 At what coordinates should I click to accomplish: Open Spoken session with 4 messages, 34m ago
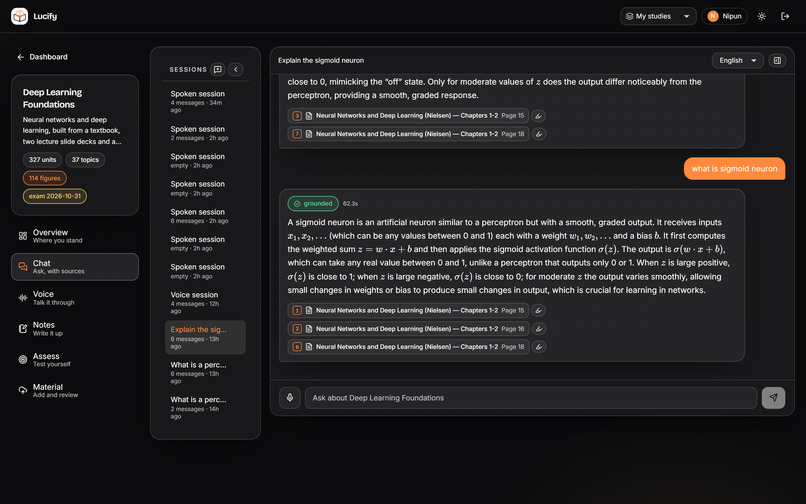[205, 102]
